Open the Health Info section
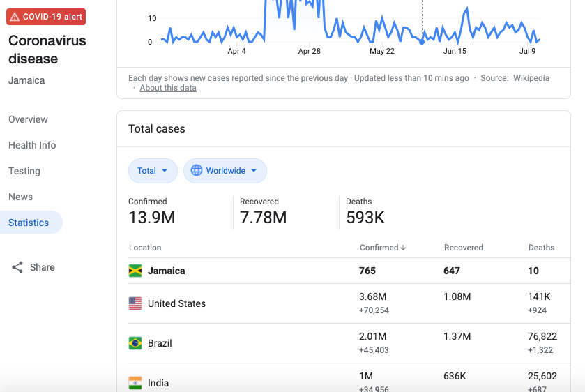This screenshot has height=392, width=585. point(32,145)
